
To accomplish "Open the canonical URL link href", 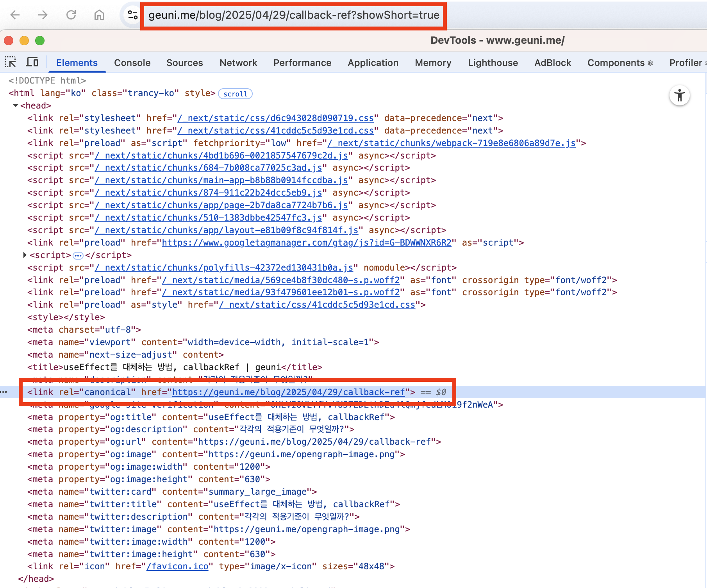I will pos(288,392).
